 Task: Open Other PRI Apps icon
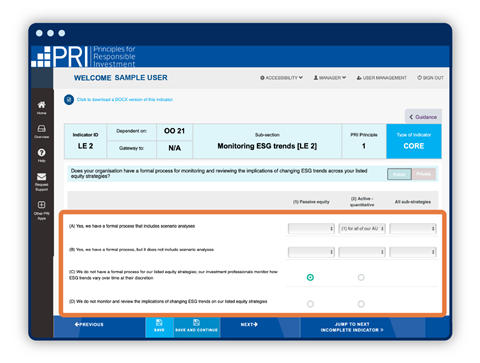41,205
